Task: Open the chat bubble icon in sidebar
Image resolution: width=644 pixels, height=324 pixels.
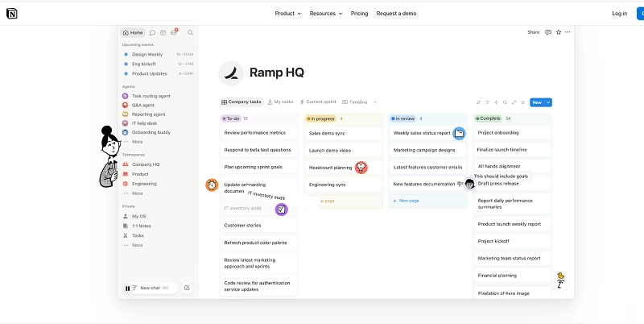Action: pos(152,33)
